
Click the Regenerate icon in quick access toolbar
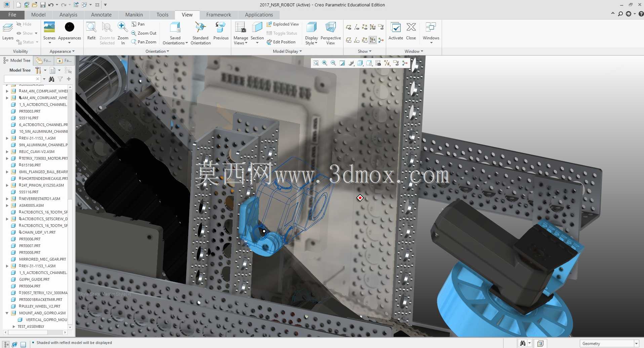76,5
